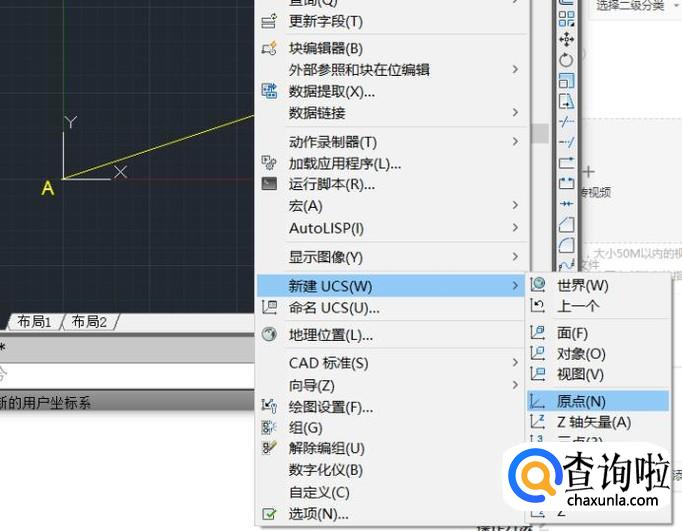The height and width of the screenshot is (531, 682).
Task: Click the add video plus button
Action: 588,172
